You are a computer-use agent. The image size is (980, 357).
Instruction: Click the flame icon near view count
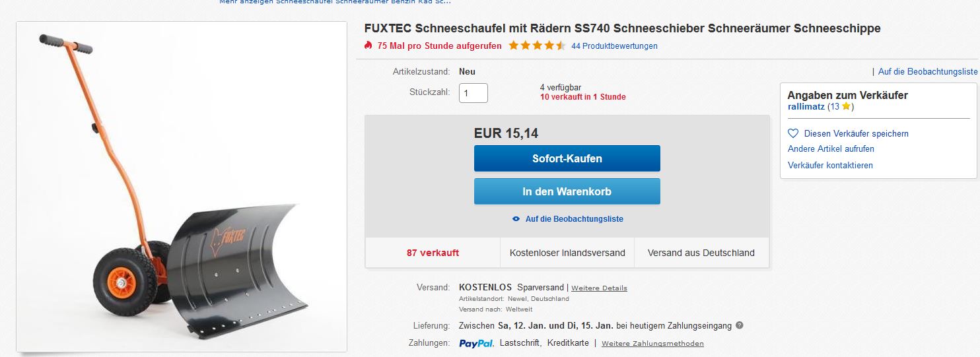tap(368, 46)
